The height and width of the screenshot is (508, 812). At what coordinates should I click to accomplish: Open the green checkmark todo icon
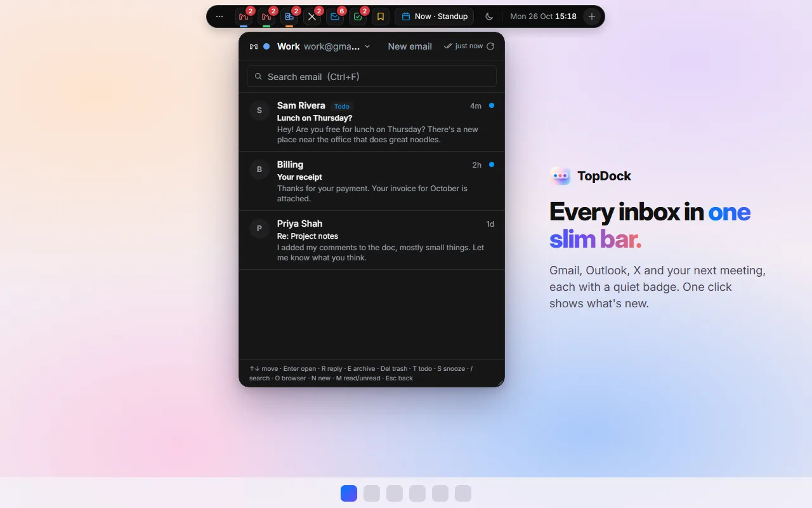click(x=358, y=17)
